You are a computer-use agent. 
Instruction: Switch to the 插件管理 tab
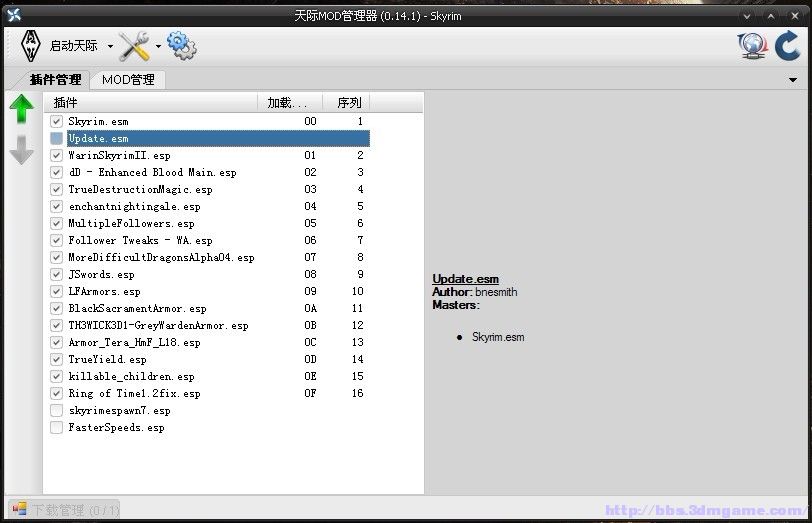(55, 80)
